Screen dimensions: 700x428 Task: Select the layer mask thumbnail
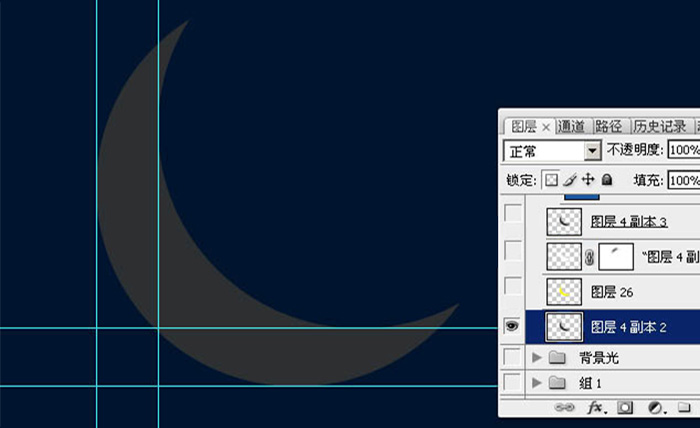pyautogui.click(x=615, y=255)
